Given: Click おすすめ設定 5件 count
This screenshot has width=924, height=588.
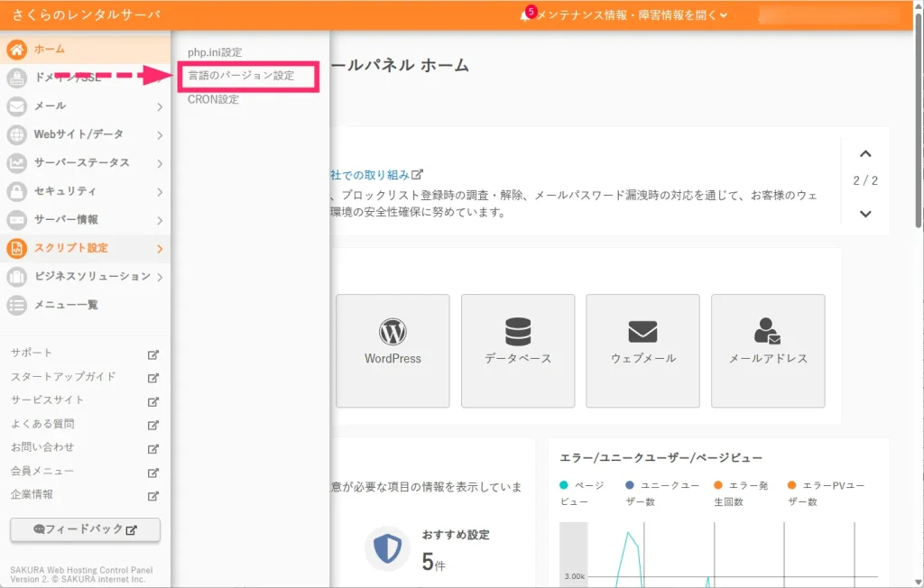Looking at the screenshot, I should point(434,562).
